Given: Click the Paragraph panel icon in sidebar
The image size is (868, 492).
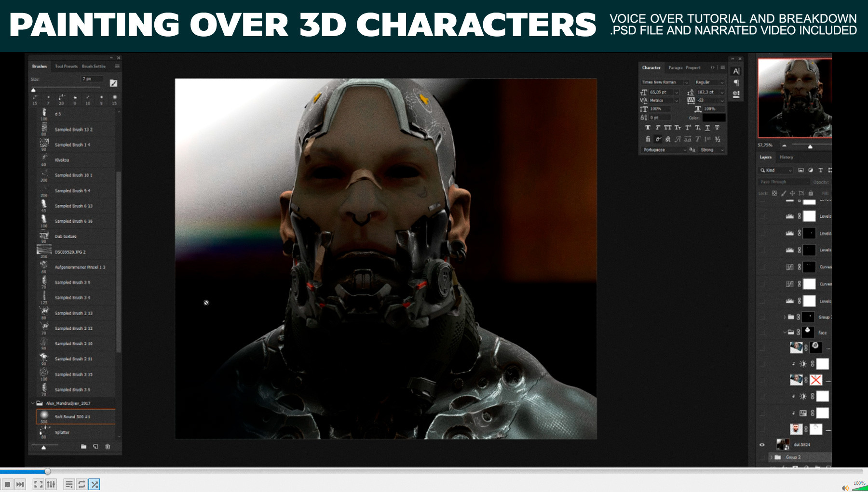Looking at the screenshot, I should point(736,82).
